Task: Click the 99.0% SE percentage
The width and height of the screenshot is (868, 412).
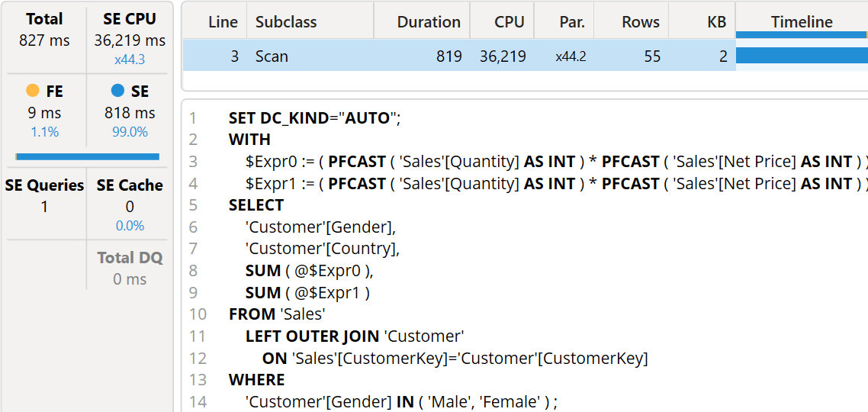Action: (x=130, y=132)
